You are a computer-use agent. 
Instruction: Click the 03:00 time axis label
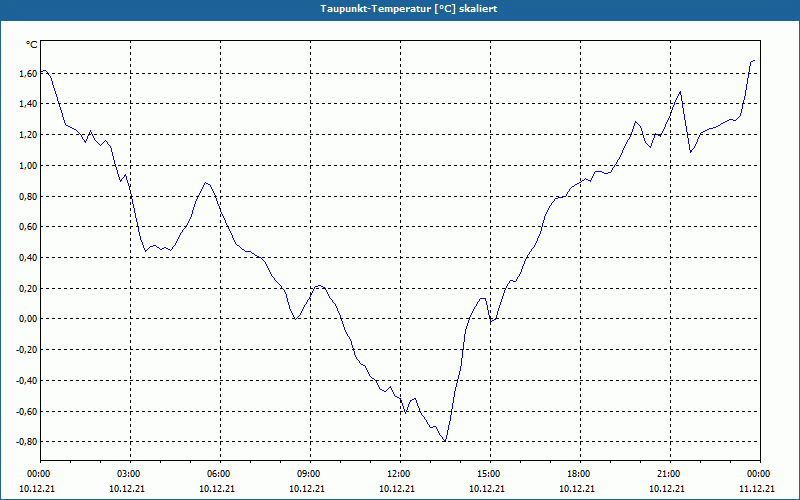pos(131,474)
